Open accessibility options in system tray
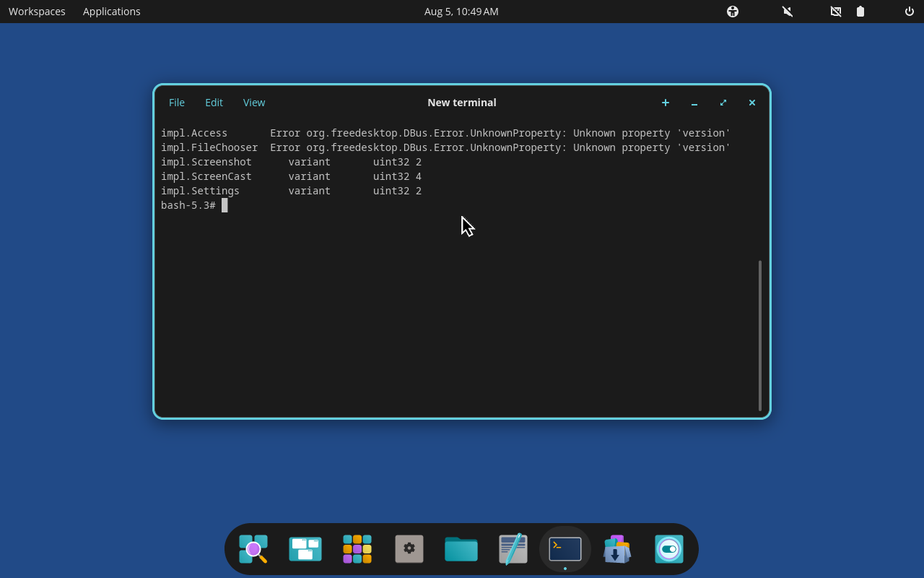The height and width of the screenshot is (578, 924). pos(733,12)
